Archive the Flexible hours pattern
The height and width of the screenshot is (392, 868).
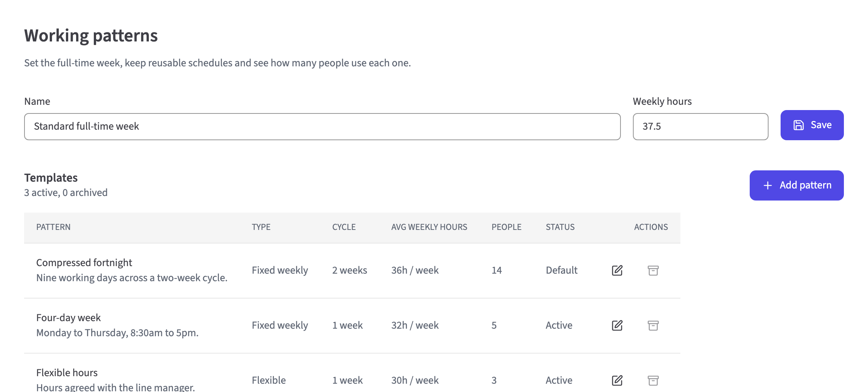point(653,380)
